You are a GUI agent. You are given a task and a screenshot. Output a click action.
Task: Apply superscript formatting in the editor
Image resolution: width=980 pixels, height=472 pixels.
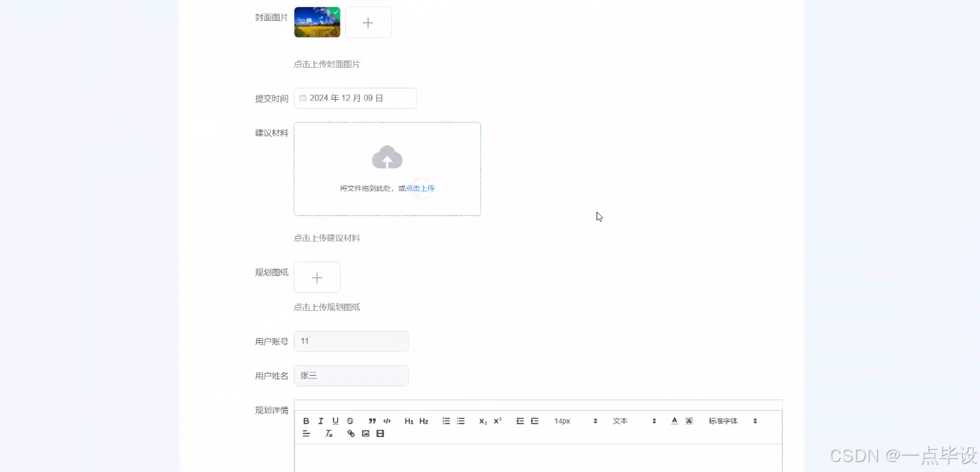[497, 421]
